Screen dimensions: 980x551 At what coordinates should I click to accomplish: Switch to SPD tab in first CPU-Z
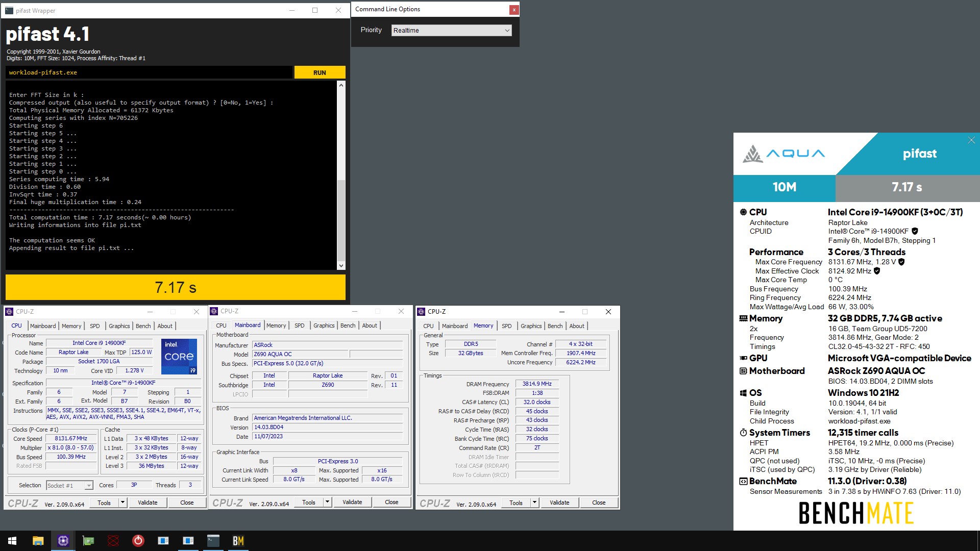point(95,326)
